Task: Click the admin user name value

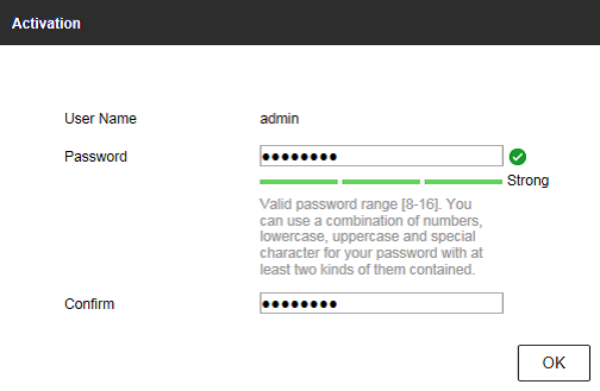Action: (279, 119)
